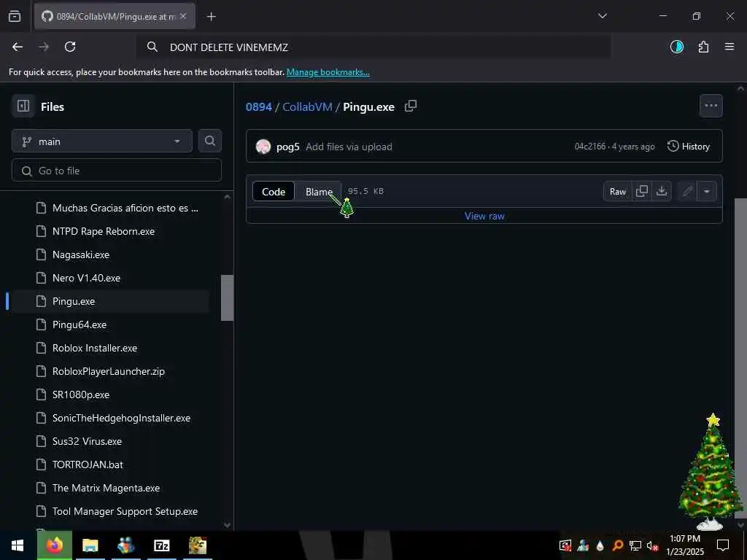Open Firefox View icon at top left
Screen dimensions: 747x560
(15, 16)
